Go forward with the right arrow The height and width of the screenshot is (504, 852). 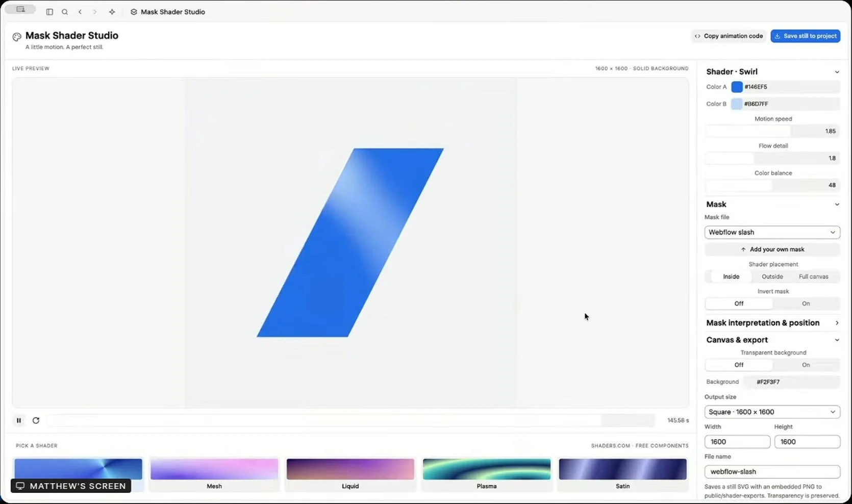click(x=95, y=12)
